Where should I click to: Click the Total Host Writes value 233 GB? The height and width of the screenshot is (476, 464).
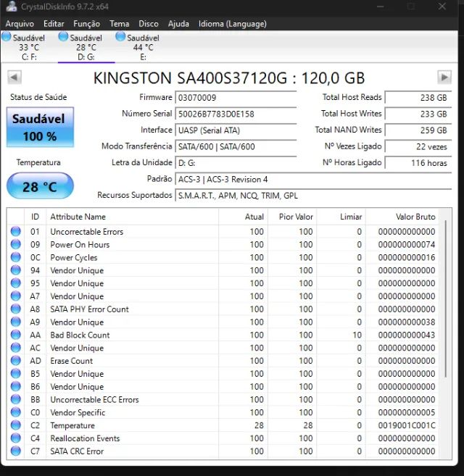click(x=418, y=114)
